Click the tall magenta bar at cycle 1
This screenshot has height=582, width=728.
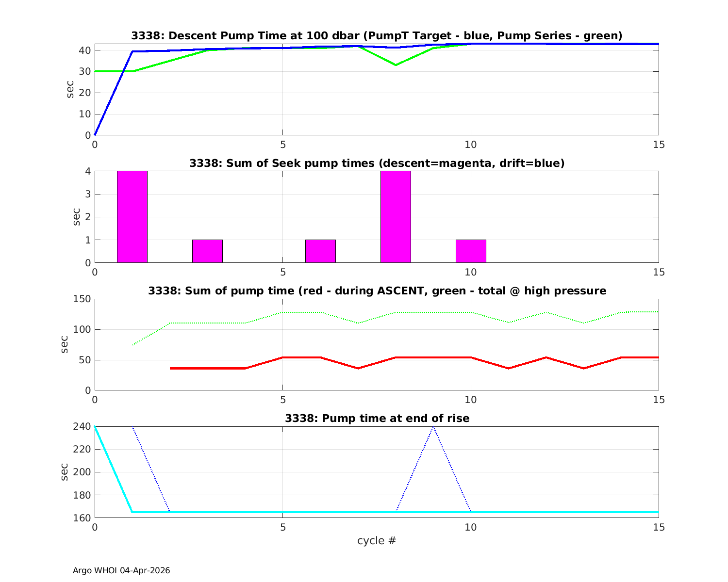[x=132, y=217]
